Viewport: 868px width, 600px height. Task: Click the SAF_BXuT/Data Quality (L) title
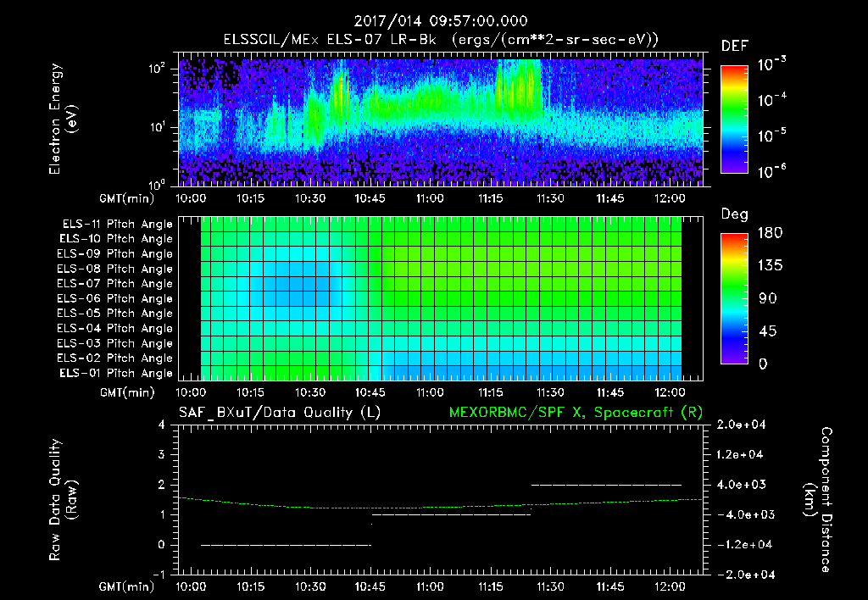pos(280,413)
